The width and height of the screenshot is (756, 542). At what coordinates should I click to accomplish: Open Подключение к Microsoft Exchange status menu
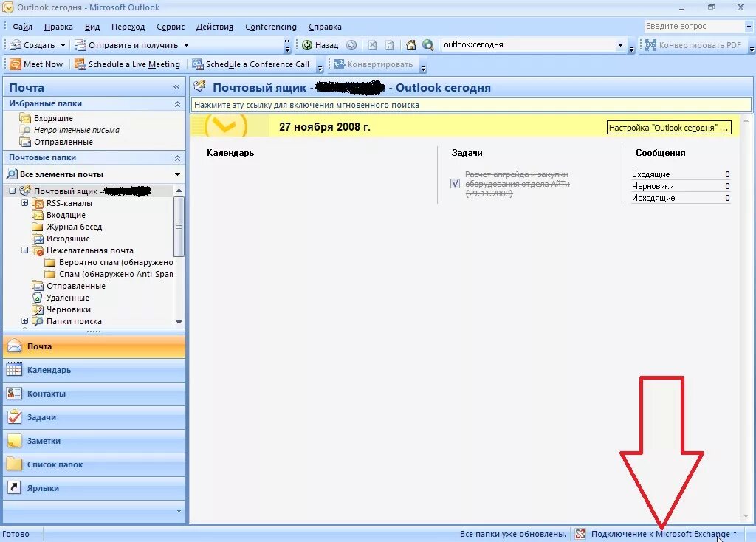[x=664, y=534]
